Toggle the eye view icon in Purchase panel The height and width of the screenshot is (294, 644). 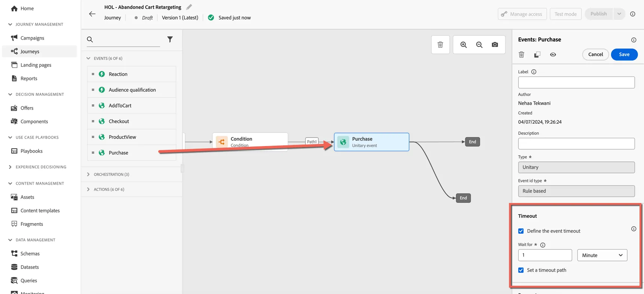[x=553, y=55]
